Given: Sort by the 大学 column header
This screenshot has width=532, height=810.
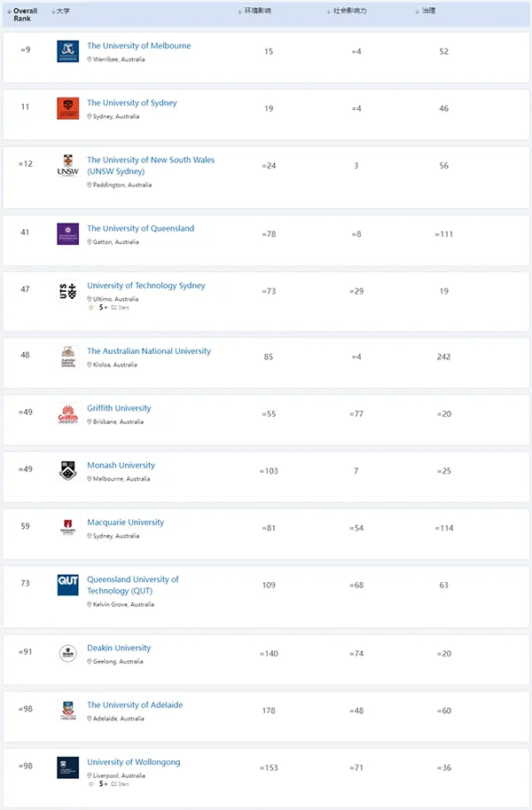Looking at the screenshot, I should click(x=62, y=11).
